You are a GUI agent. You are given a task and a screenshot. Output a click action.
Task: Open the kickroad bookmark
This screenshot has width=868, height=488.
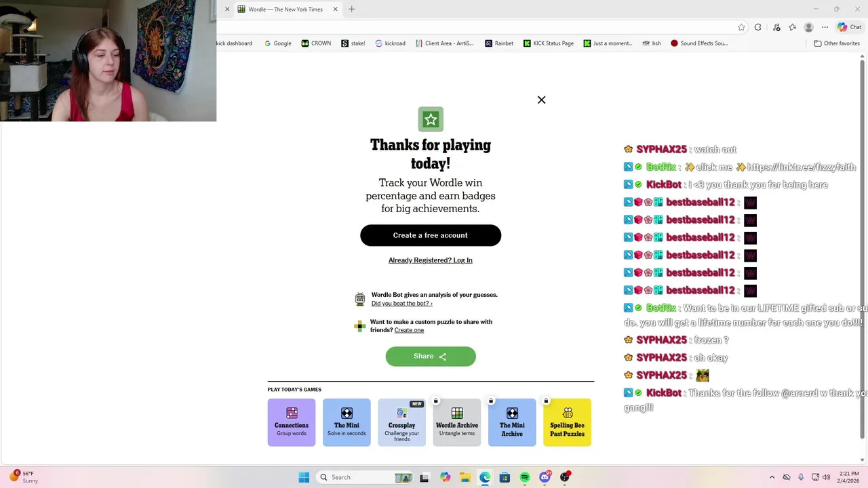click(x=391, y=43)
